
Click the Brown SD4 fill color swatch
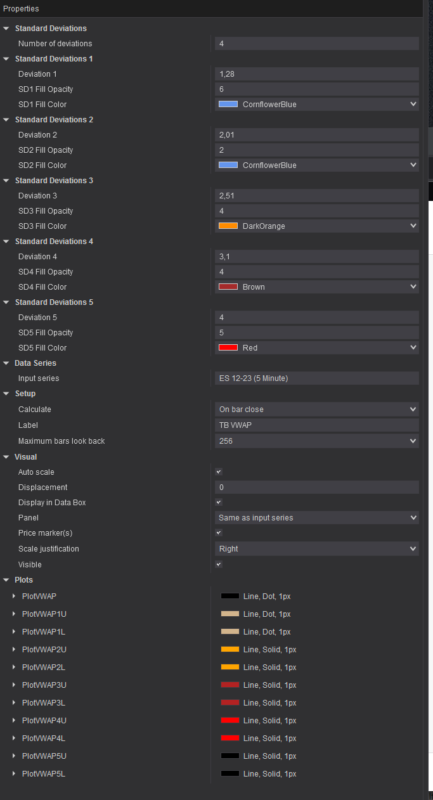click(x=228, y=287)
